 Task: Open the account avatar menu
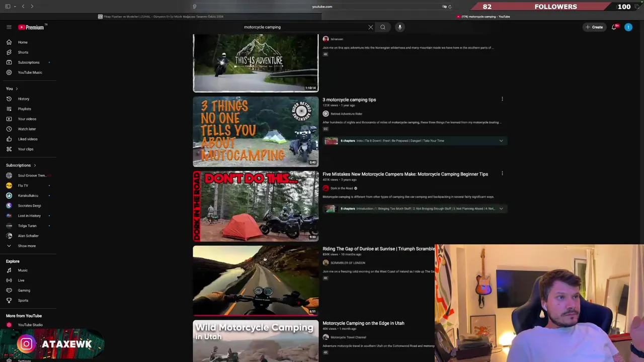pyautogui.click(x=628, y=27)
